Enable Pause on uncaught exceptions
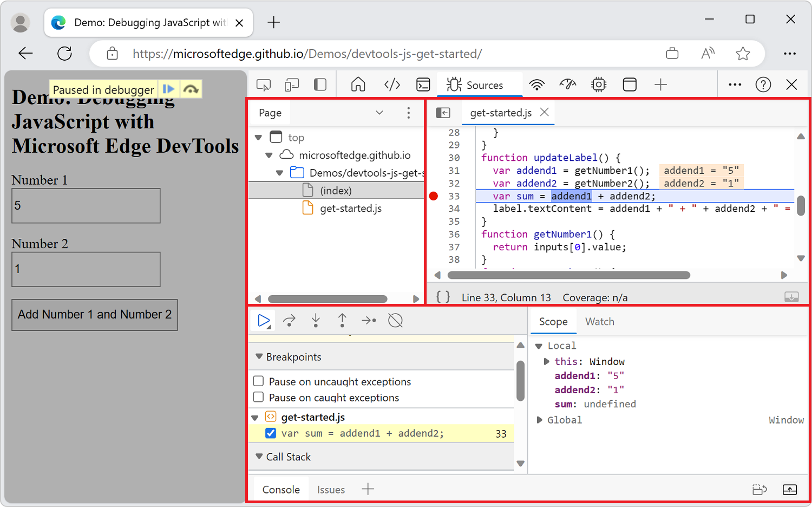Image resolution: width=812 pixels, height=507 pixels. point(258,381)
